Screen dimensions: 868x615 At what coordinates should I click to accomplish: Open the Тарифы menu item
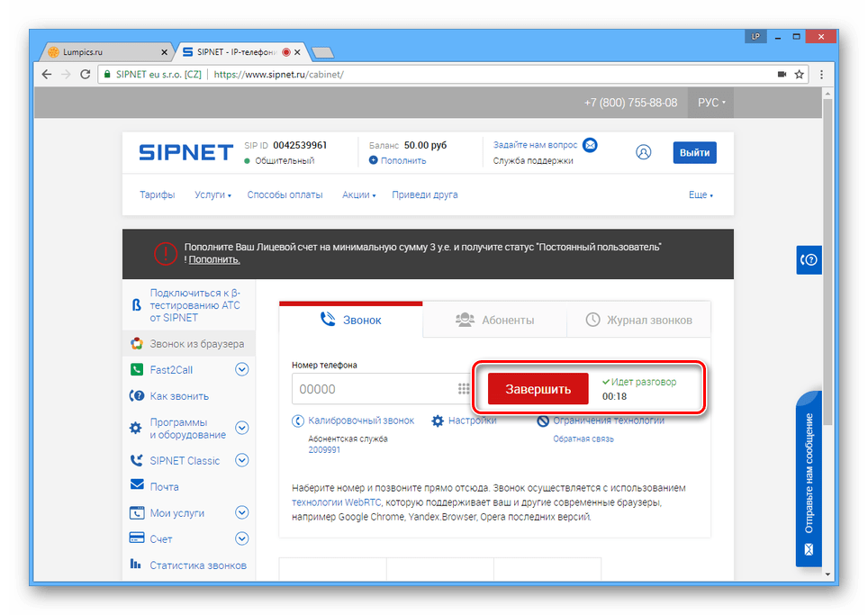pyautogui.click(x=158, y=194)
